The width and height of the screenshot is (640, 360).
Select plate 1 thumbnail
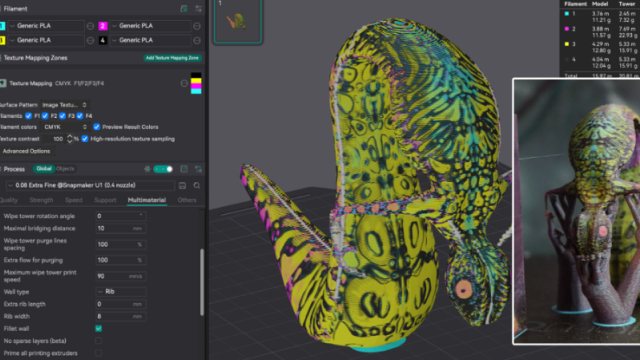click(x=238, y=21)
